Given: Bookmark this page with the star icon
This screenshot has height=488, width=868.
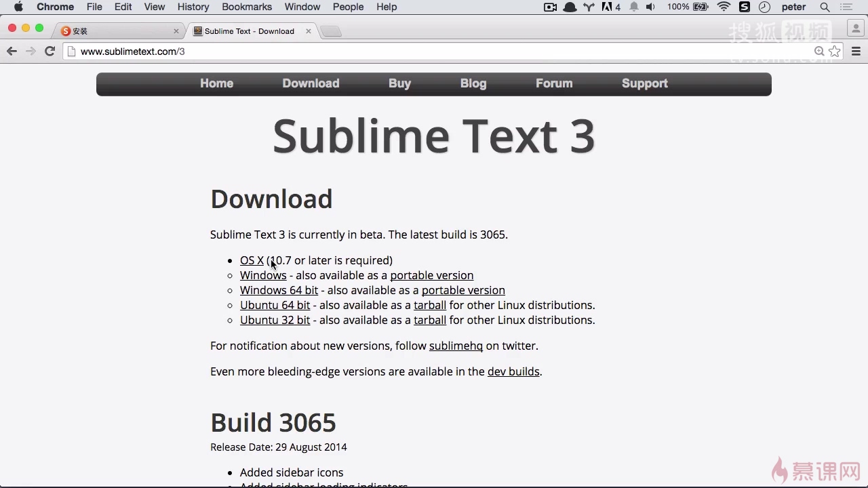Looking at the screenshot, I should coord(835,52).
